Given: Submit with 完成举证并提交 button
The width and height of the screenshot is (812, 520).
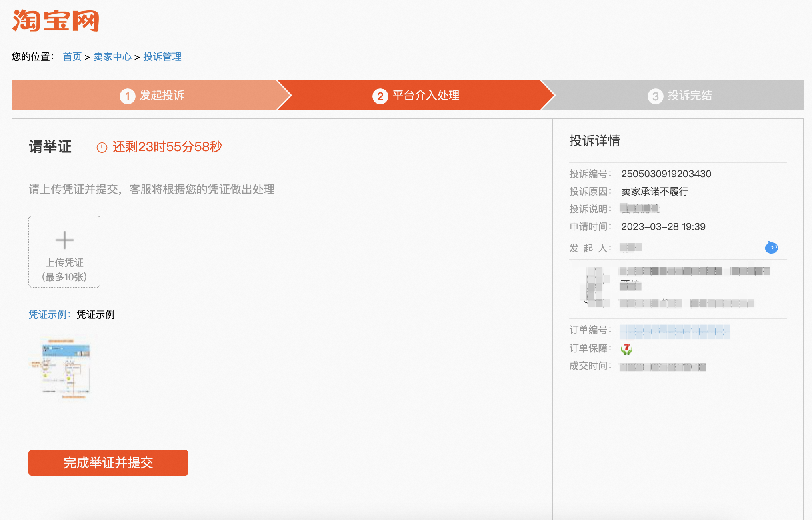Looking at the screenshot, I should pyautogui.click(x=108, y=463).
